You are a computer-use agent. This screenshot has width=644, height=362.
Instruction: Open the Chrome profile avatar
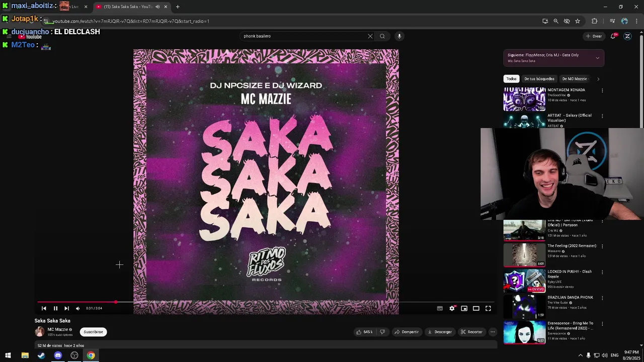pos(624,21)
